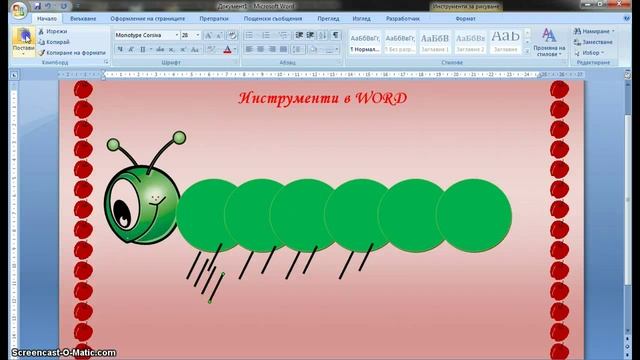Open the borders dropdown arrow
Viewport: 640px width, 360px height.
pyautogui.click(x=337, y=49)
